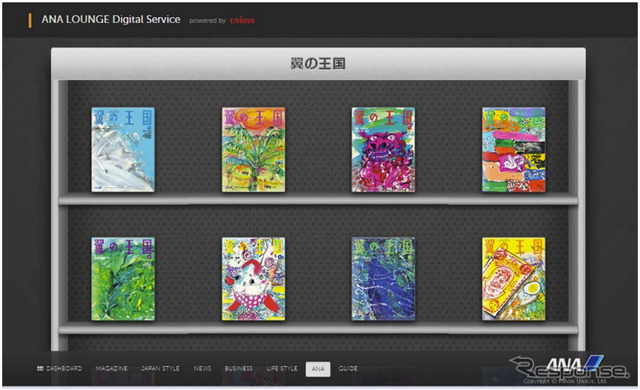Open the GUIDE tab
Viewport: 640px width, 390px height.
(x=348, y=368)
